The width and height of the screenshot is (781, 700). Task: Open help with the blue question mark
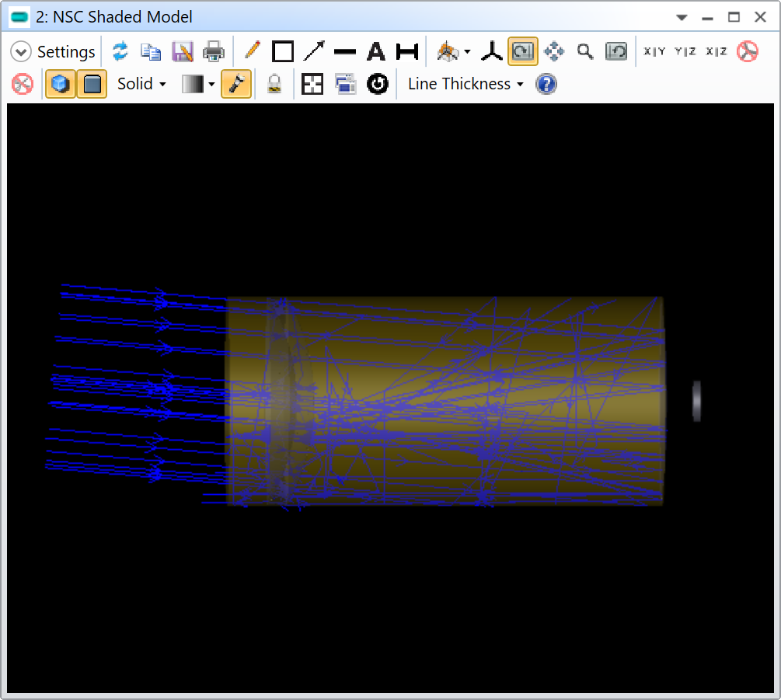coord(546,84)
